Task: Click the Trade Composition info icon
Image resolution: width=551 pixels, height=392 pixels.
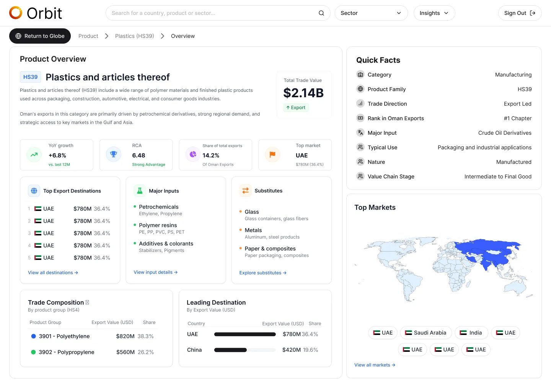Action: pos(87,302)
